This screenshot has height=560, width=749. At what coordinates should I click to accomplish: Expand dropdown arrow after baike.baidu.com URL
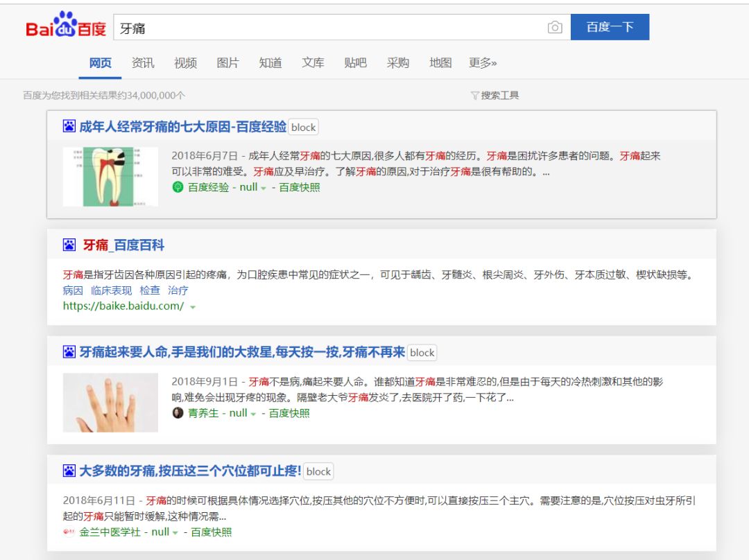coord(193,307)
